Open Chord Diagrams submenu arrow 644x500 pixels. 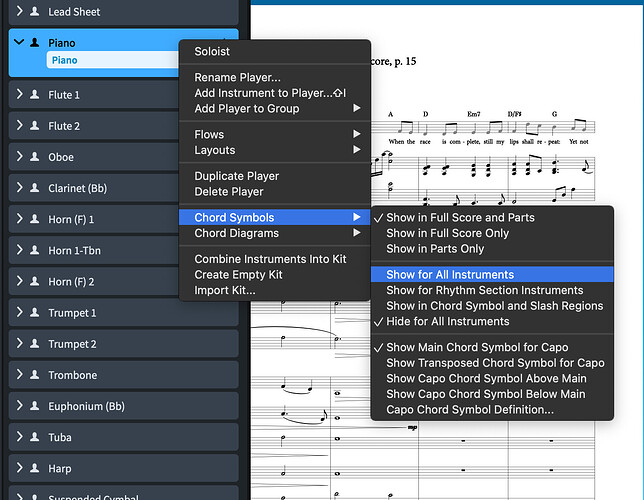(356, 233)
